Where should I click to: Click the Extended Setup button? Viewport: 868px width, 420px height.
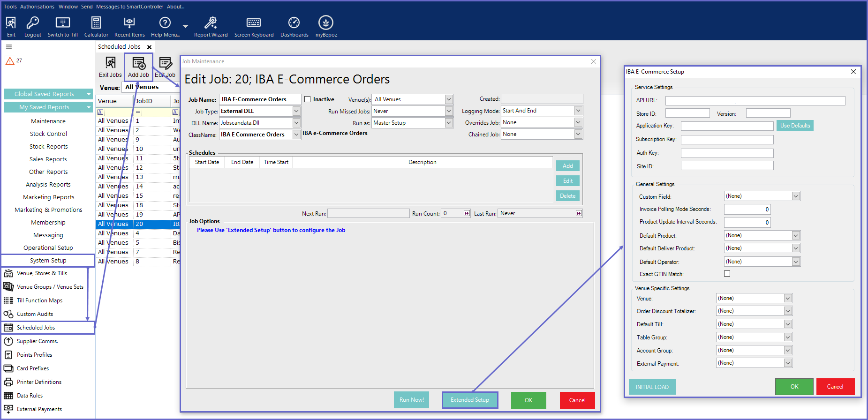click(470, 400)
